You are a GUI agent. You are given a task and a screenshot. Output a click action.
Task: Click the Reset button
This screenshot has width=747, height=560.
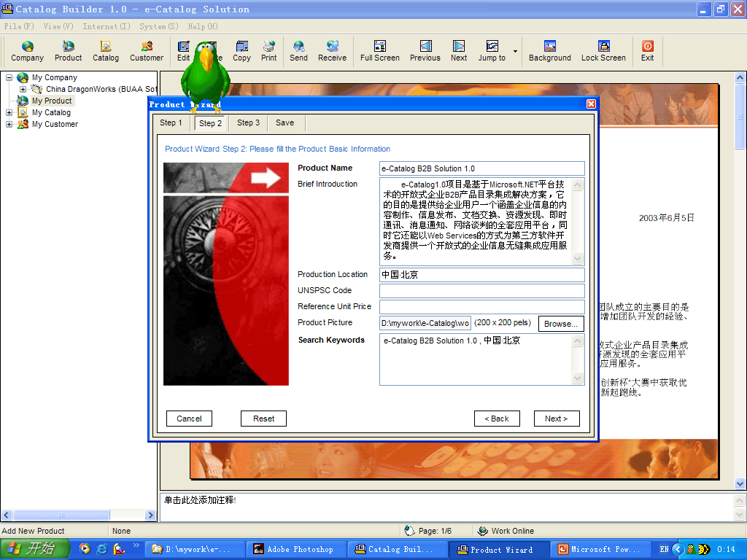[x=263, y=419]
